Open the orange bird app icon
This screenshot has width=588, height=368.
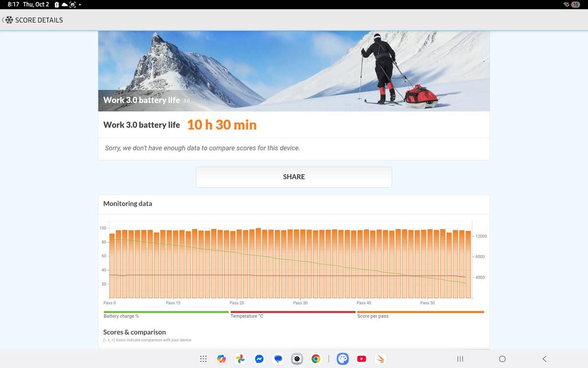(x=380, y=359)
